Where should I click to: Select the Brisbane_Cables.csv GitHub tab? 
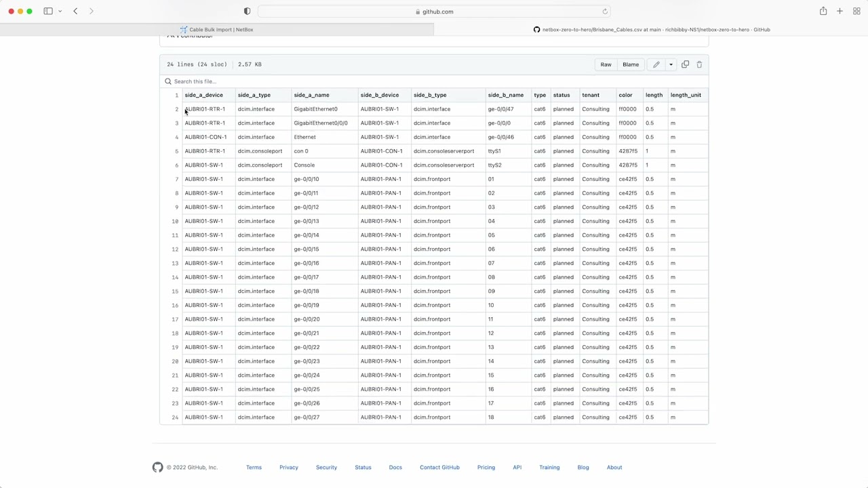(651, 30)
